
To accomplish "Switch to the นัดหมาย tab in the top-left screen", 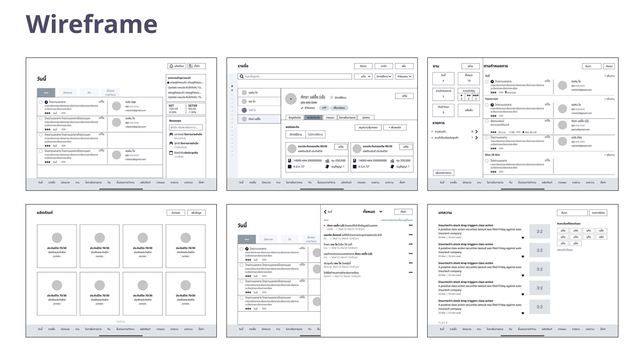I will tap(67, 93).
